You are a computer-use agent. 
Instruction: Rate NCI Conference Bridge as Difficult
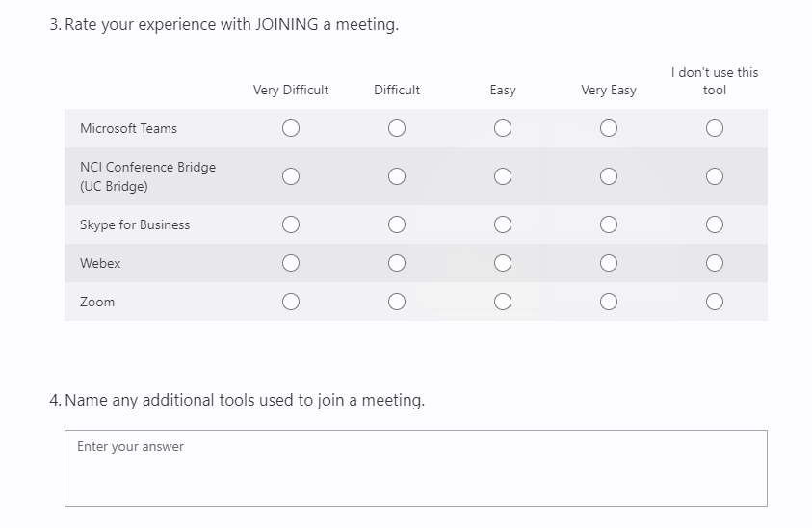(397, 176)
